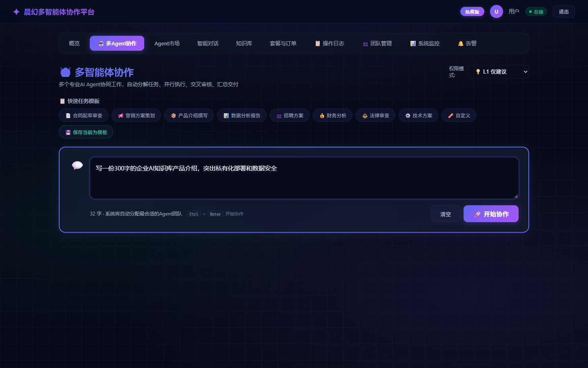Switch to the Agent市场 tab
This screenshot has height=368, width=588.
click(167, 43)
